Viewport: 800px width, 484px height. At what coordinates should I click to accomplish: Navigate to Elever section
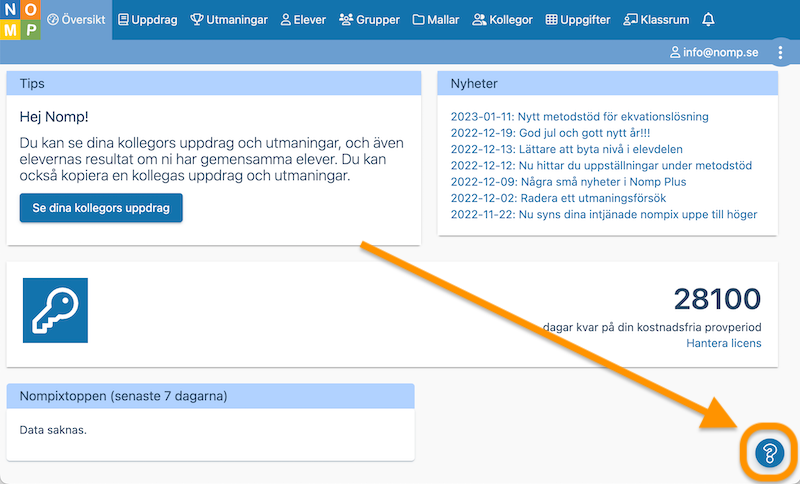pyautogui.click(x=303, y=20)
